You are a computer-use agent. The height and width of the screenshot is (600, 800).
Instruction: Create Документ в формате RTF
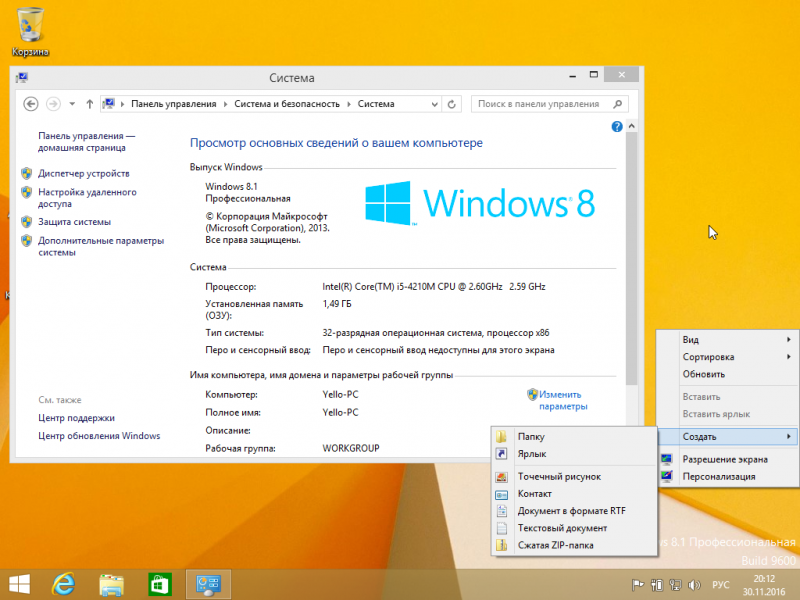click(x=574, y=511)
